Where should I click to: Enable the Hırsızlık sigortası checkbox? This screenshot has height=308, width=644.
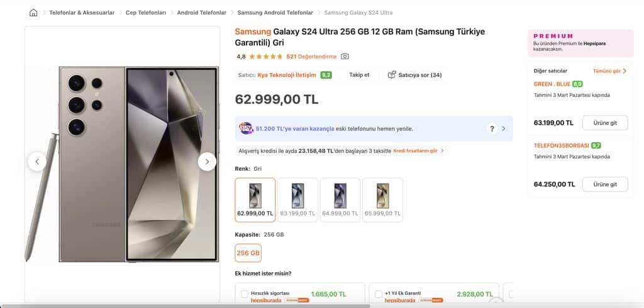click(x=245, y=294)
